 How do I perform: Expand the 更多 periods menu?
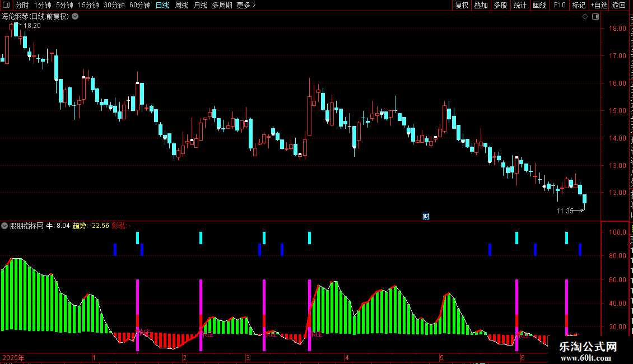coord(246,5)
